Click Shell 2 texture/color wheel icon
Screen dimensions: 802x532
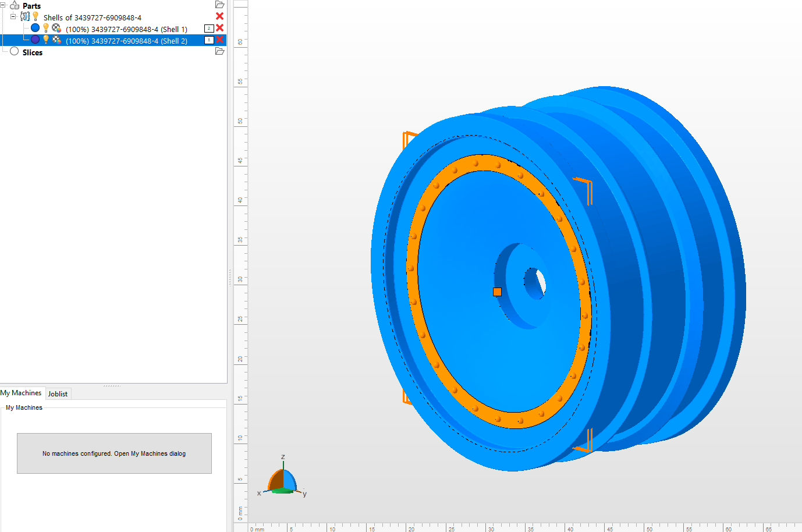click(56, 40)
